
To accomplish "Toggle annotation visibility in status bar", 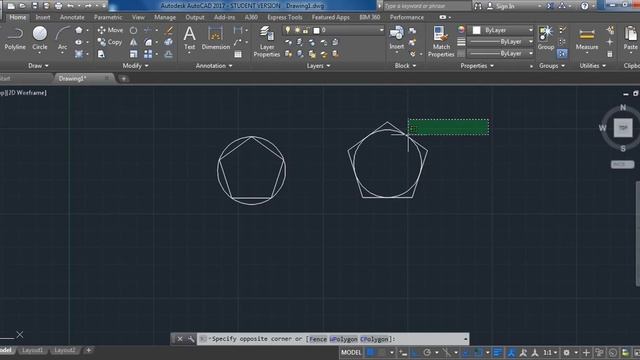I will coord(511,352).
